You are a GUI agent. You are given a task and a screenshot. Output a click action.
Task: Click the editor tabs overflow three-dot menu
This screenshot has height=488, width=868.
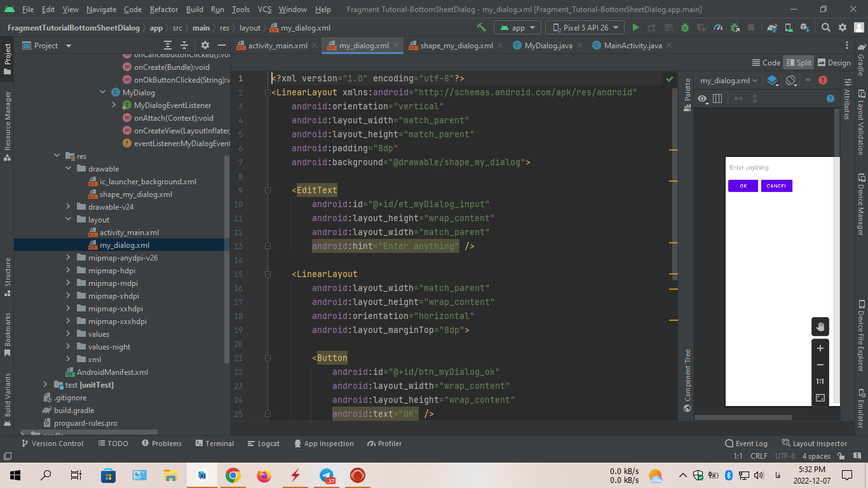coord(847,45)
